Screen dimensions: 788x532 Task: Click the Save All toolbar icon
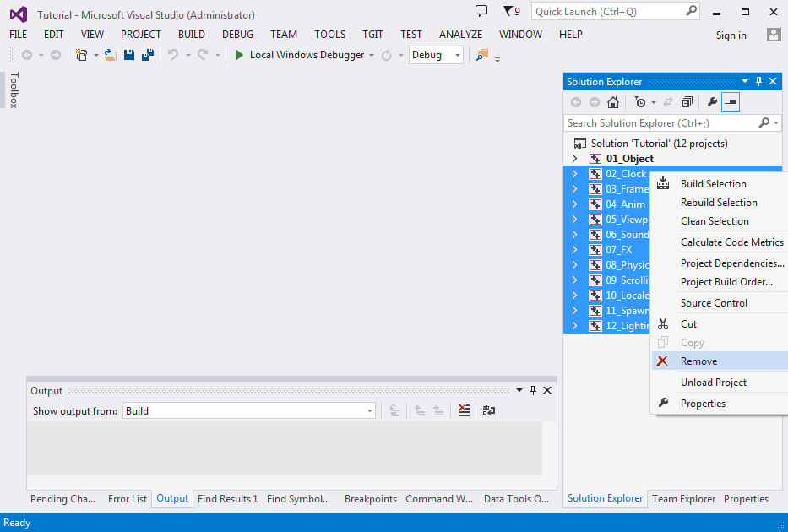[x=148, y=55]
